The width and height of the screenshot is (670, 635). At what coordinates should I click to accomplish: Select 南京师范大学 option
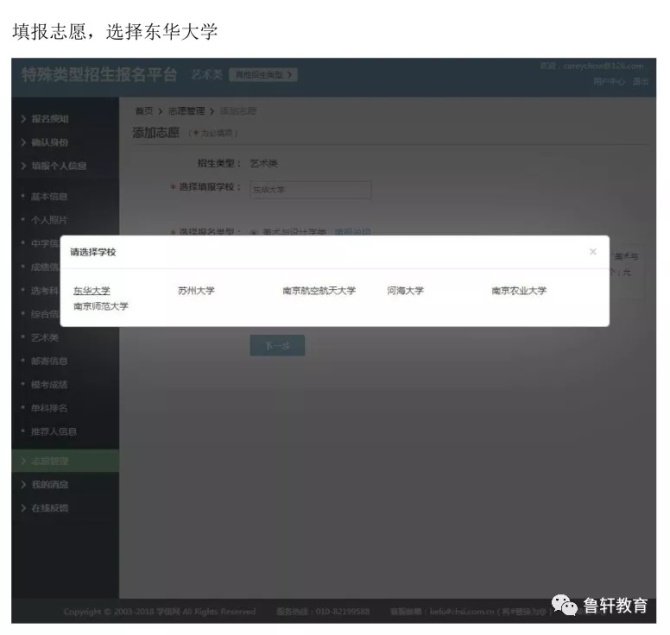[101, 306]
